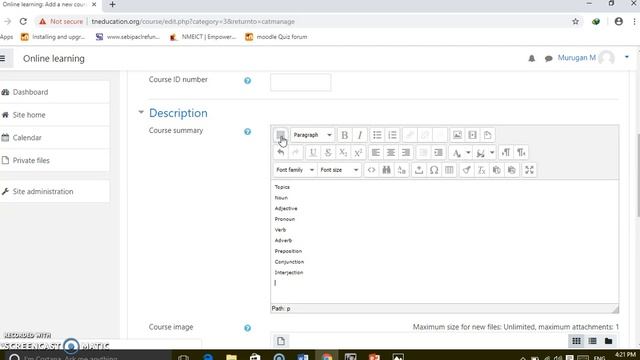Image resolution: width=640 pixels, height=360 pixels.
Task: Open the text color dropdown arrow
Action: pos(468,153)
